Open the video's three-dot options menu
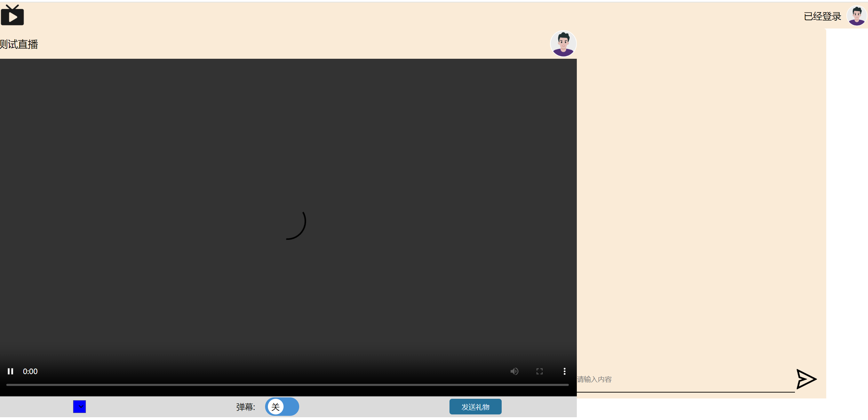This screenshot has width=868, height=420. 564,371
